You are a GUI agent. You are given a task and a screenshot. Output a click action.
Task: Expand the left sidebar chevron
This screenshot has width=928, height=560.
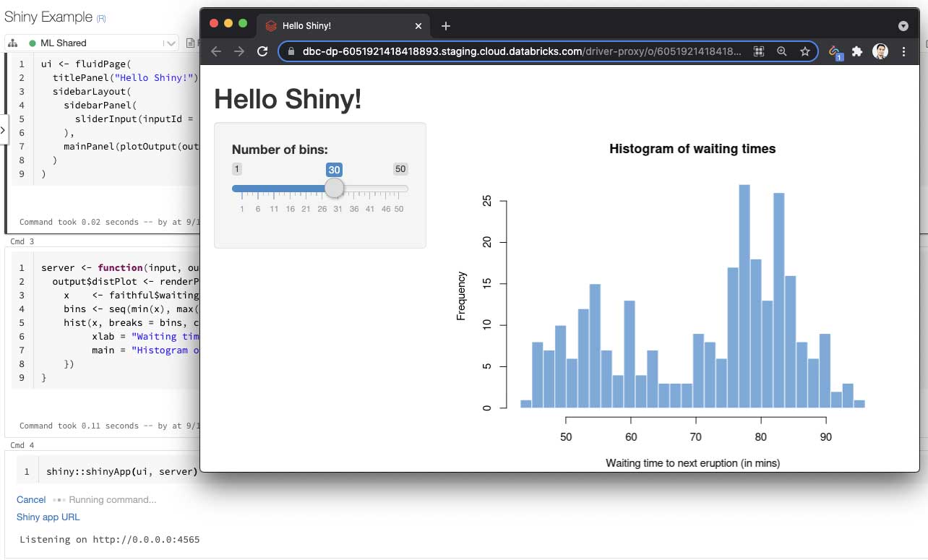[x=3, y=131]
